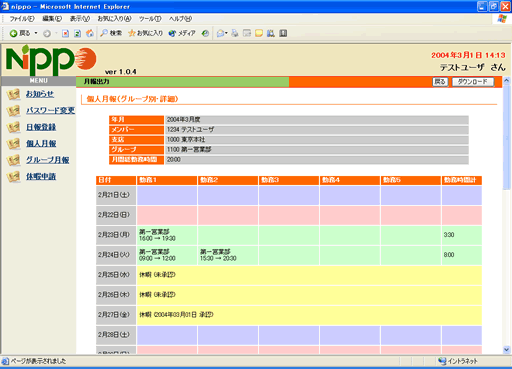Click the IE page icon in title bar
The image size is (512, 369).
coord(5,6)
